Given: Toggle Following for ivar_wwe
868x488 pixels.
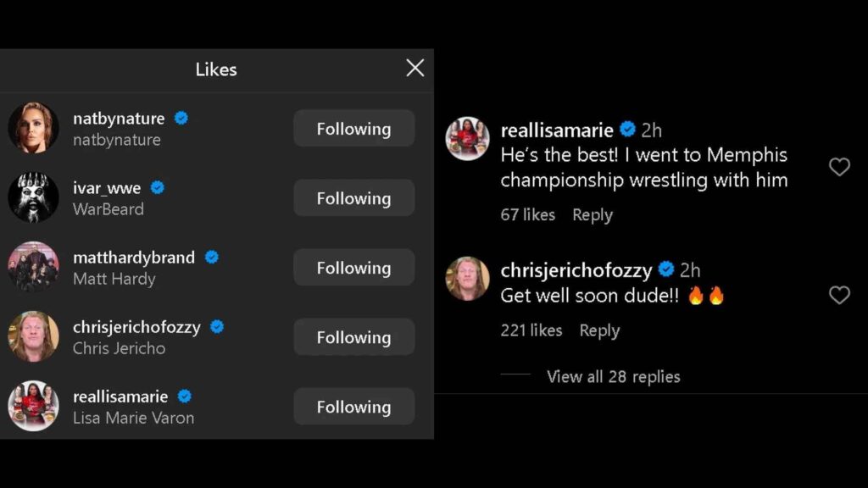Looking at the screenshot, I should (x=353, y=198).
